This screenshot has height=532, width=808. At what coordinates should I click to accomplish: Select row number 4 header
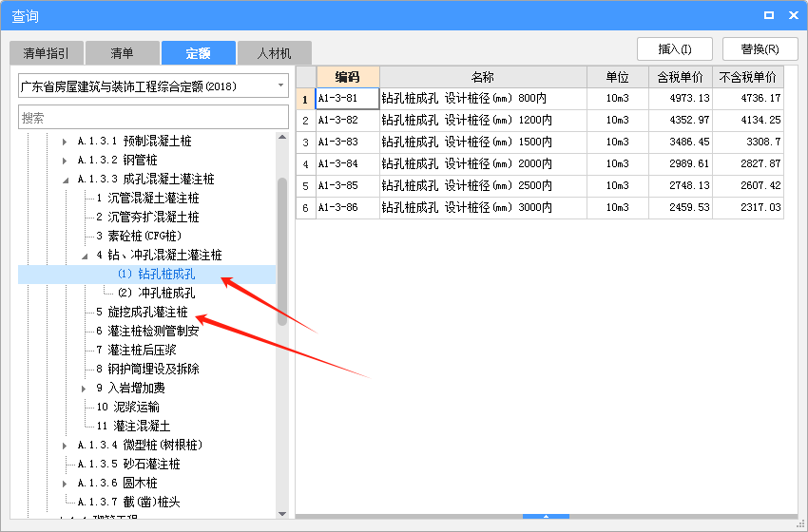[x=305, y=164]
